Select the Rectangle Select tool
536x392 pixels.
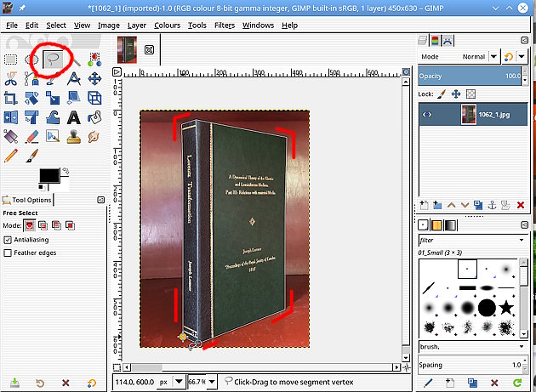[x=10, y=60]
